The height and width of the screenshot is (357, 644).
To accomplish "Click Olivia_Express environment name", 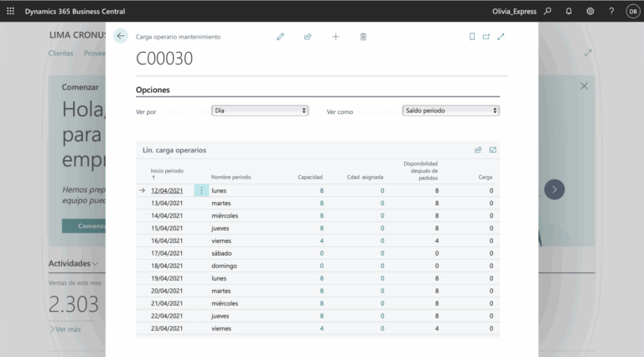I will tap(514, 12).
